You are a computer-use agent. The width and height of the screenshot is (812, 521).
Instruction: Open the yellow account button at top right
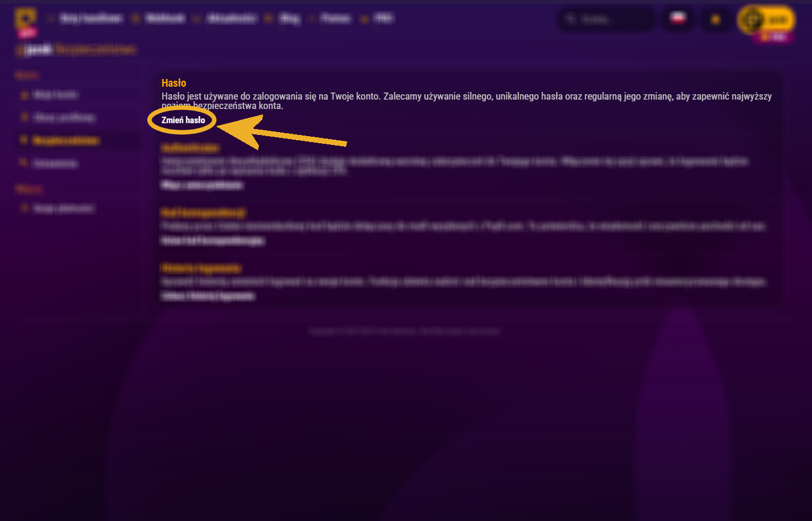coord(766,19)
